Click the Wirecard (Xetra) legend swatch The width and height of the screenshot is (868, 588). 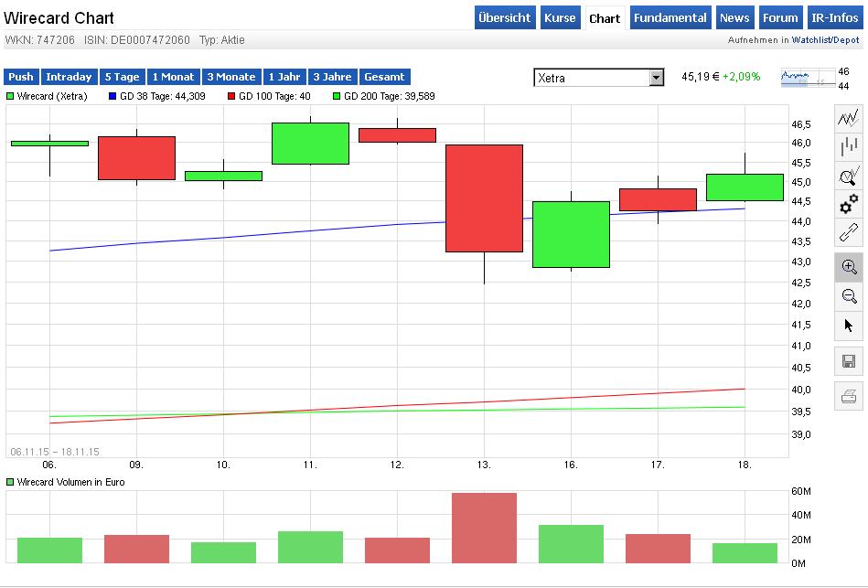[10, 96]
